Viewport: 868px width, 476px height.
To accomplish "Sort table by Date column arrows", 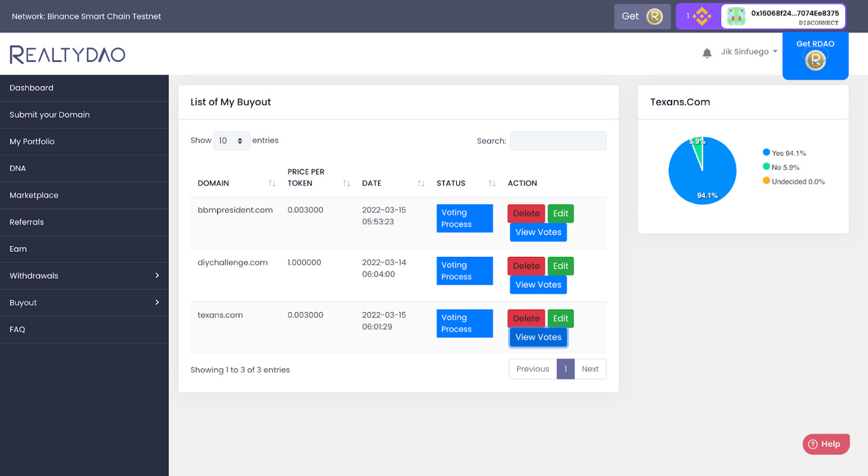I will pyautogui.click(x=421, y=183).
